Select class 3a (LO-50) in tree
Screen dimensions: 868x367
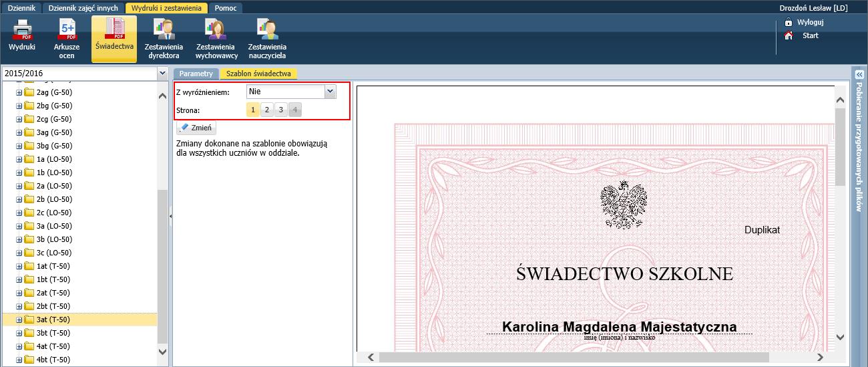pos(54,226)
